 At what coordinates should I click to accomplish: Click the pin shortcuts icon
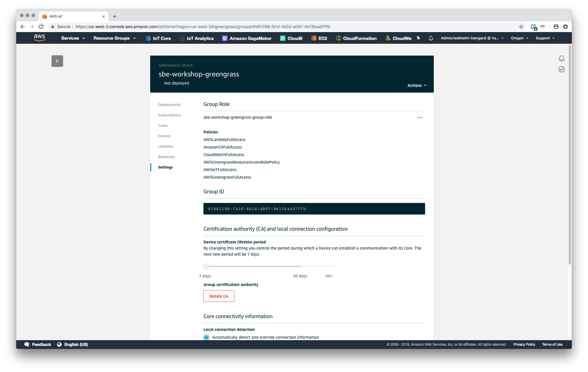click(x=418, y=38)
